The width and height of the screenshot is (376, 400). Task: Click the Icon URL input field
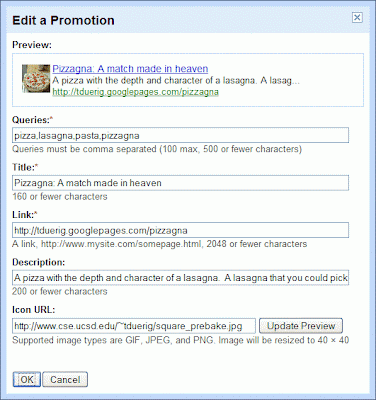click(134, 326)
